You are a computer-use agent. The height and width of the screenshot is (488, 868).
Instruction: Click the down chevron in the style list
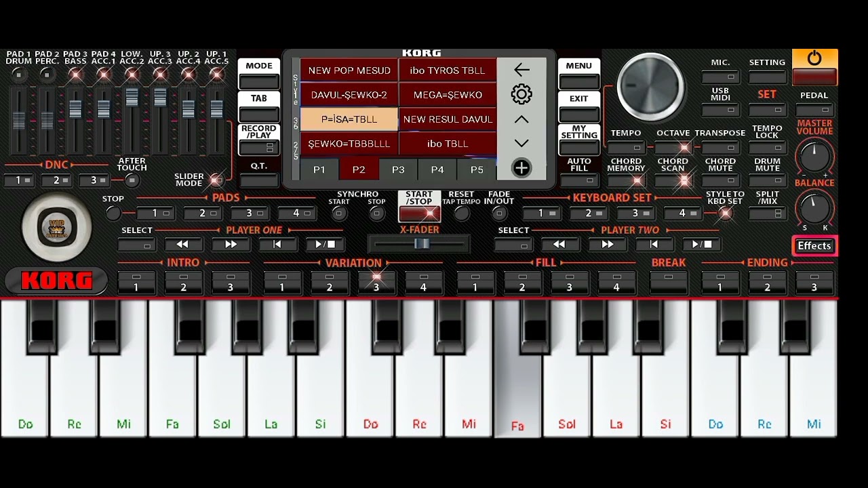point(521,143)
